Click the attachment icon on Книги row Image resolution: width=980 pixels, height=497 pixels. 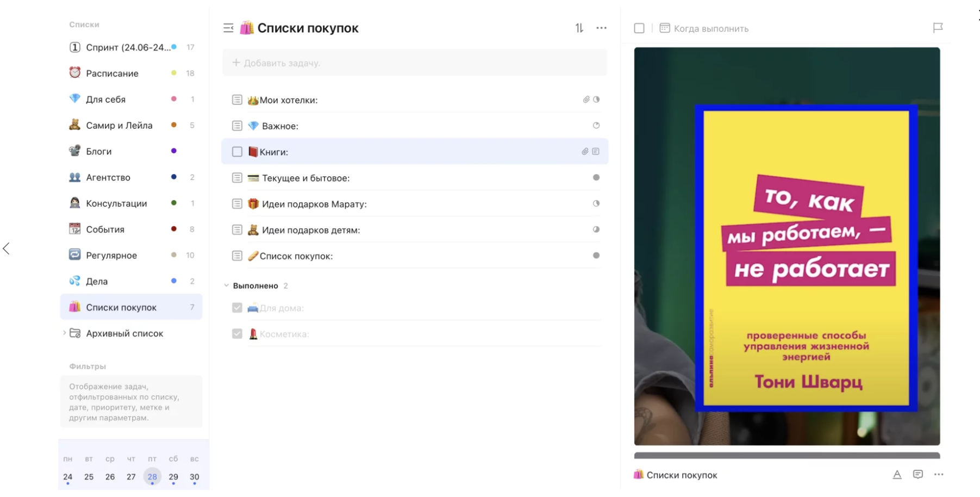[585, 152]
